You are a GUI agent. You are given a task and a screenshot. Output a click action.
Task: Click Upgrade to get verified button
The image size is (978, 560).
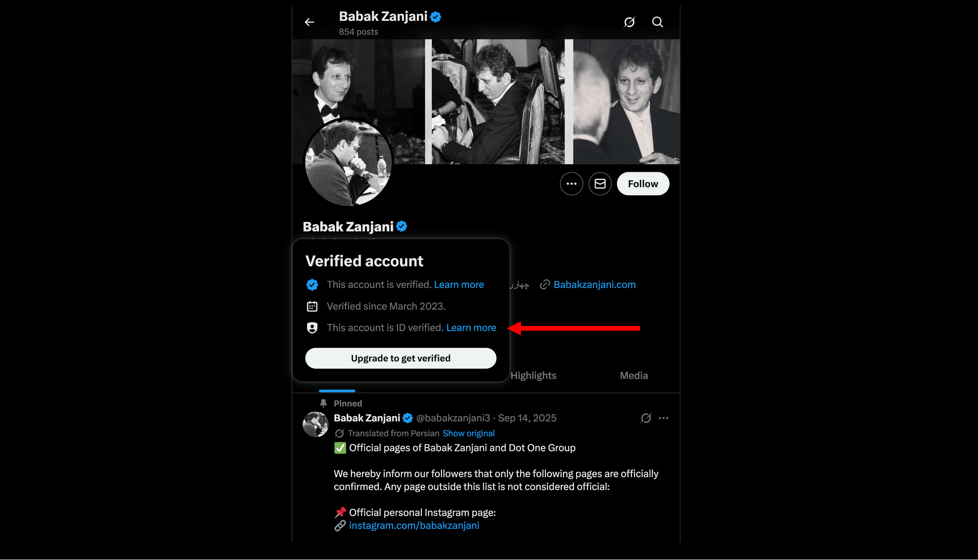400,358
